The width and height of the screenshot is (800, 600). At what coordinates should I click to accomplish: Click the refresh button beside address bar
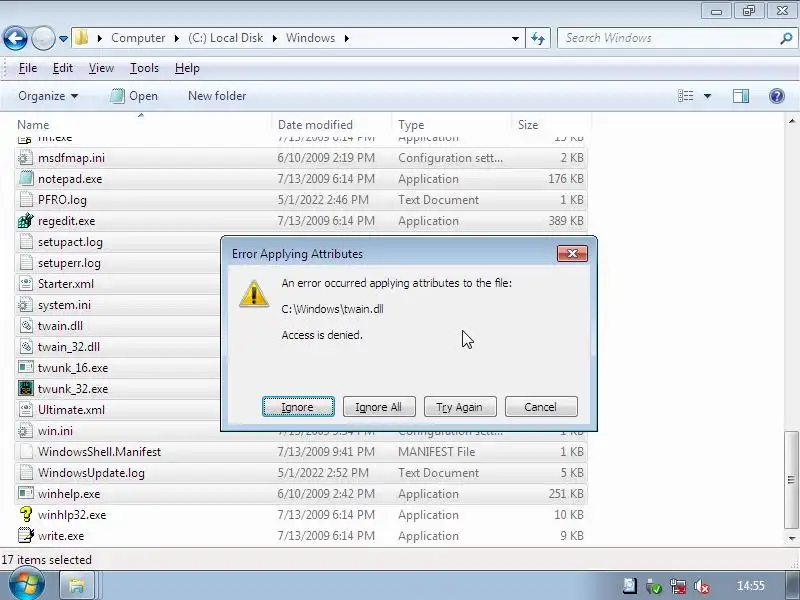(x=538, y=38)
